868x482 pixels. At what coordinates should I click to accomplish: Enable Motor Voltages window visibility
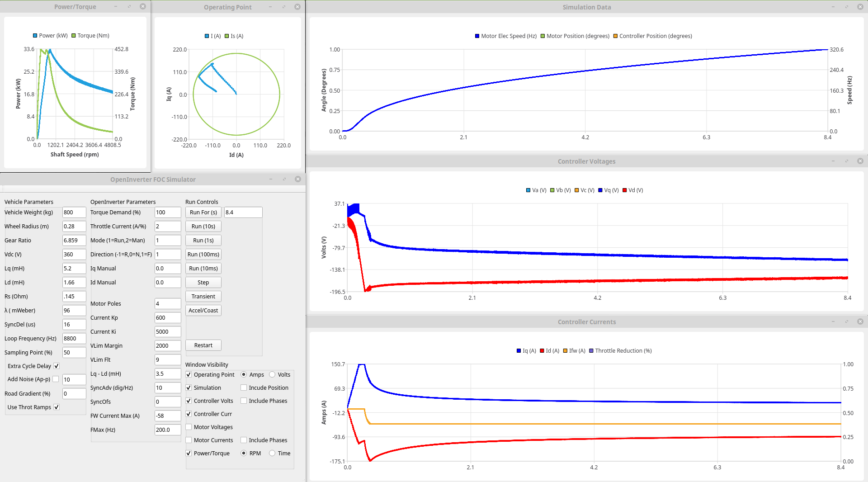[x=189, y=427]
